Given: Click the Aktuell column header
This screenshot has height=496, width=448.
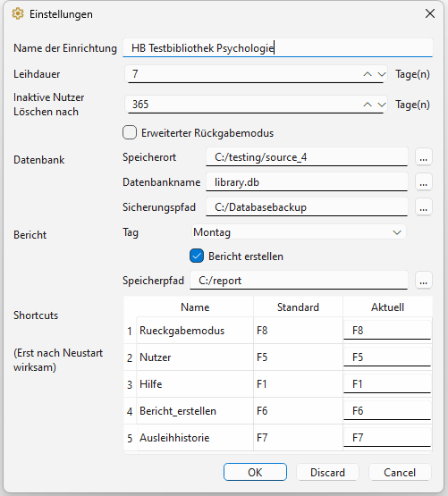Looking at the screenshot, I should (x=387, y=307).
